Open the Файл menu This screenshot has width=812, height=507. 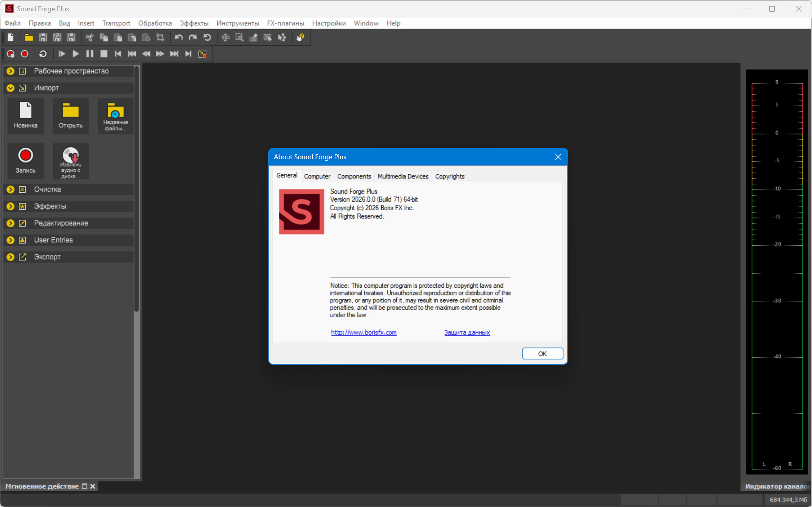pos(12,23)
